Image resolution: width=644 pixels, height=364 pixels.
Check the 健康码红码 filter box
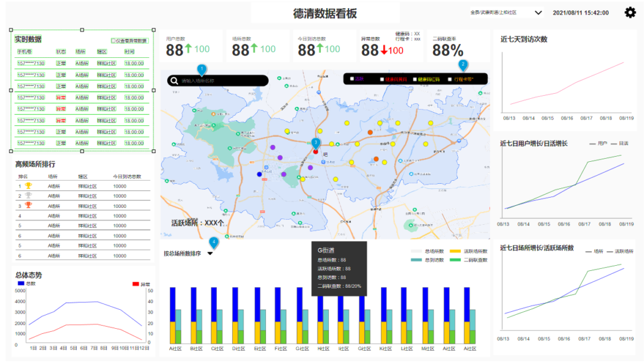click(415, 79)
